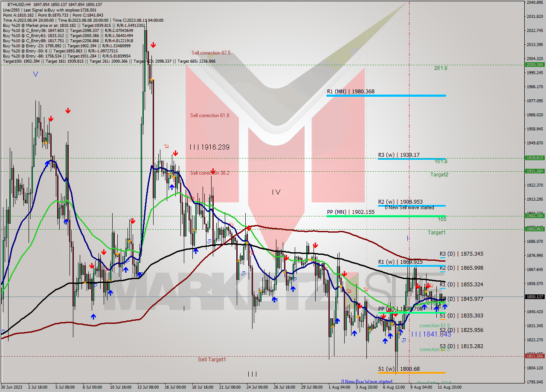Click the '0 New Buy Wave started' text
Image resolution: width=546 pixels, height=392 pixels.
[x=366, y=382]
